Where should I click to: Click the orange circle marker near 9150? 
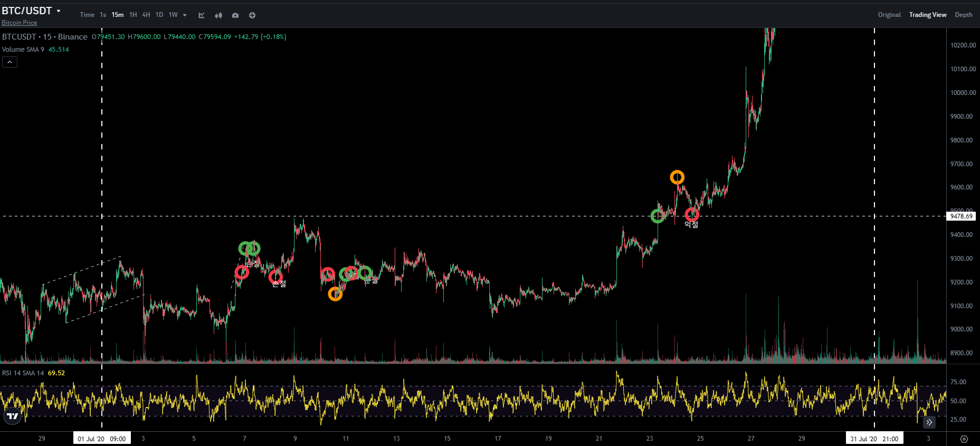(x=335, y=294)
